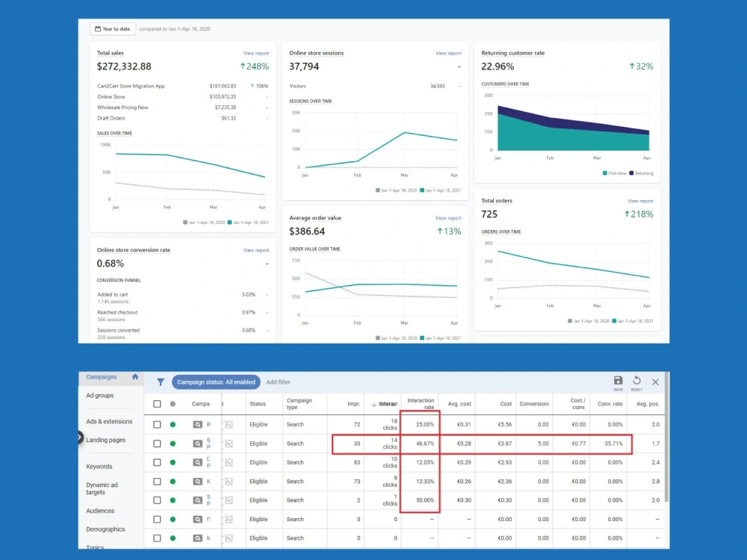Click the search campaign icon in the 72 impressions row
The width and height of the screenshot is (747, 560).
pyautogui.click(x=197, y=424)
